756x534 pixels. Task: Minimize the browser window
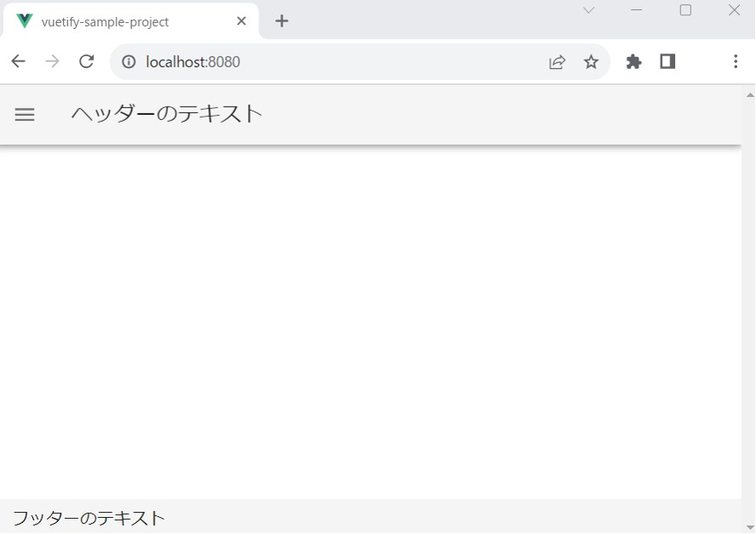point(637,10)
